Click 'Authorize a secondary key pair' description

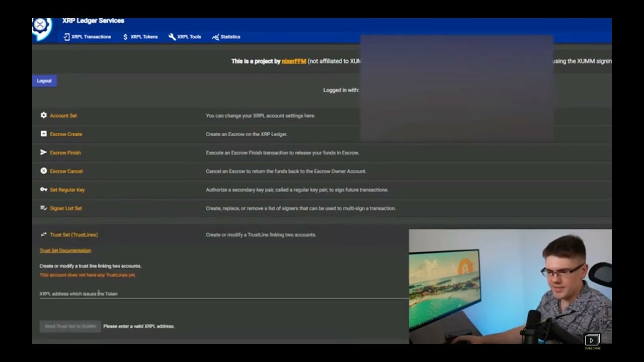click(297, 190)
